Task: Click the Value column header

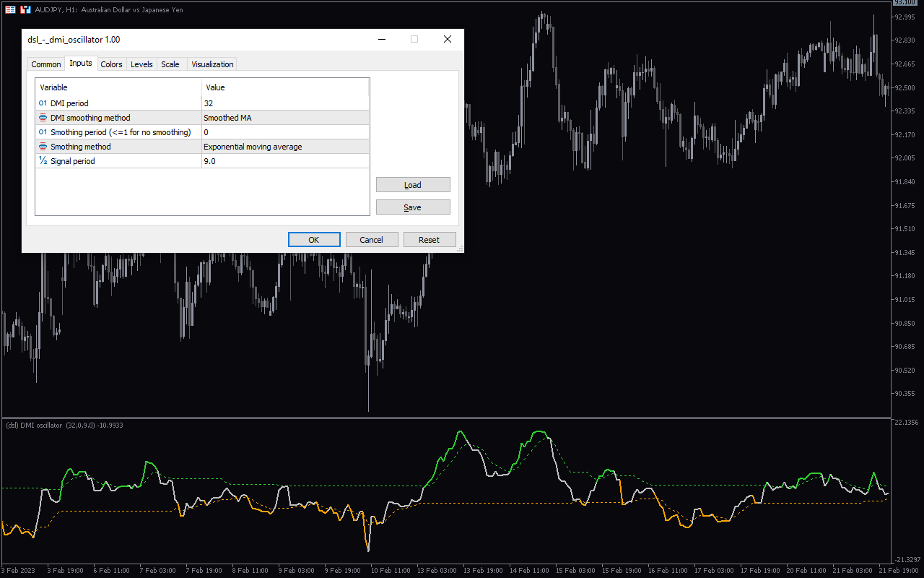Action: pyautogui.click(x=285, y=87)
